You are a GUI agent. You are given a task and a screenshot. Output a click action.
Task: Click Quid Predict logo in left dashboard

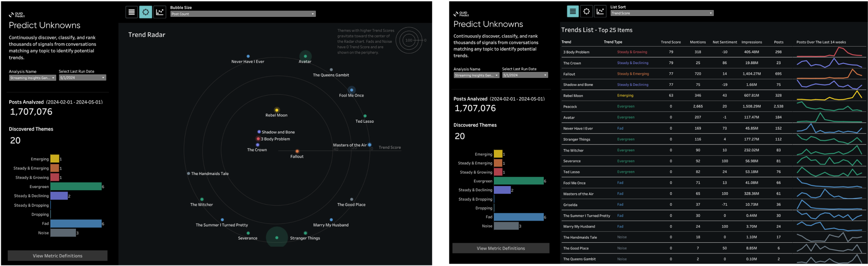click(x=17, y=15)
